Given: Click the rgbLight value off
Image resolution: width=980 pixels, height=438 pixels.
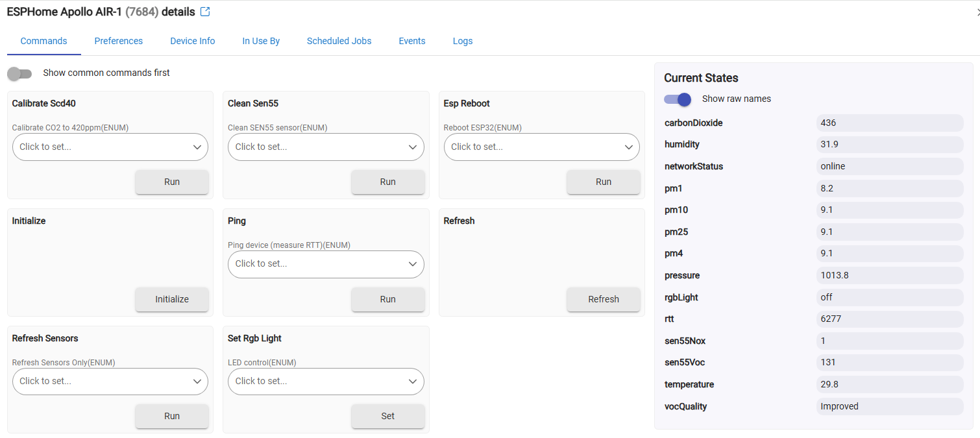Looking at the screenshot, I should point(890,297).
